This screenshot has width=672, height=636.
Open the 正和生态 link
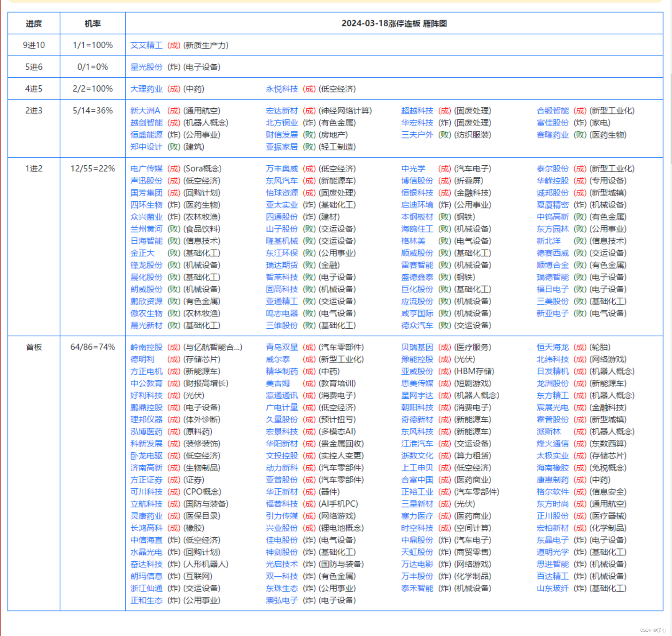146,600
